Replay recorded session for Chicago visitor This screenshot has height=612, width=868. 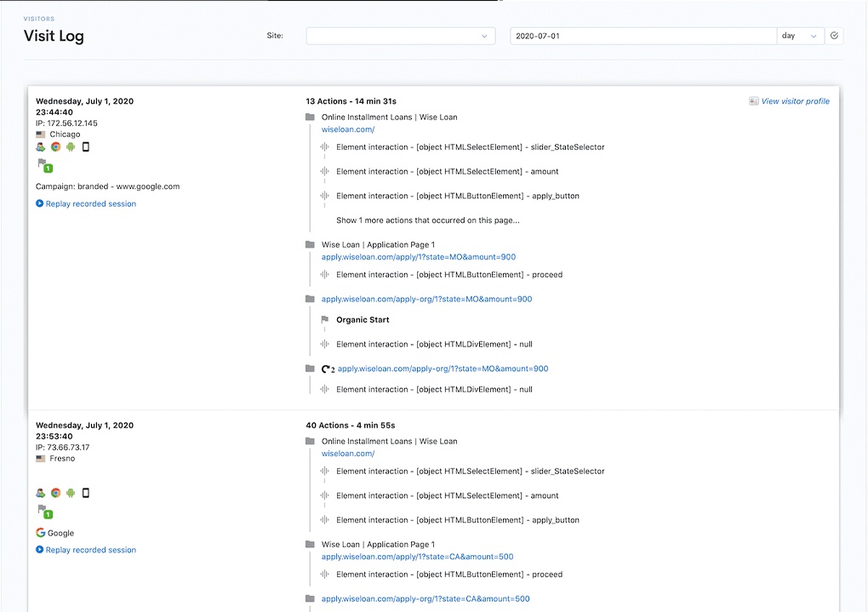point(90,204)
